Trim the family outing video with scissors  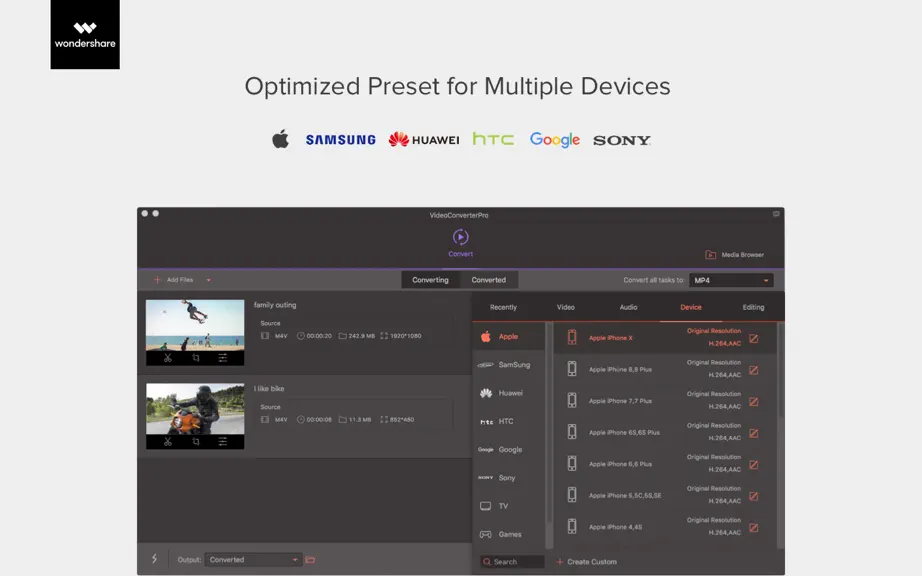click(x=168, y=358)
